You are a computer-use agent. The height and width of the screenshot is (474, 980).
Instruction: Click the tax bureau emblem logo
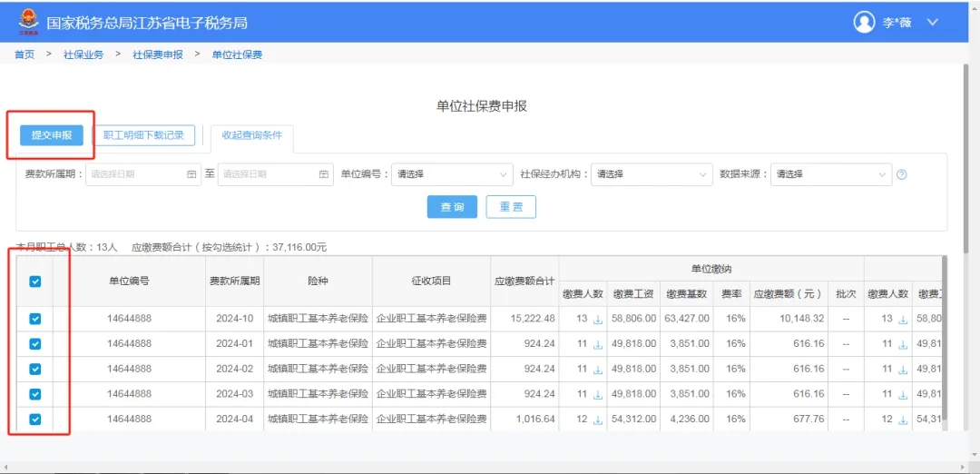[28, 22]
